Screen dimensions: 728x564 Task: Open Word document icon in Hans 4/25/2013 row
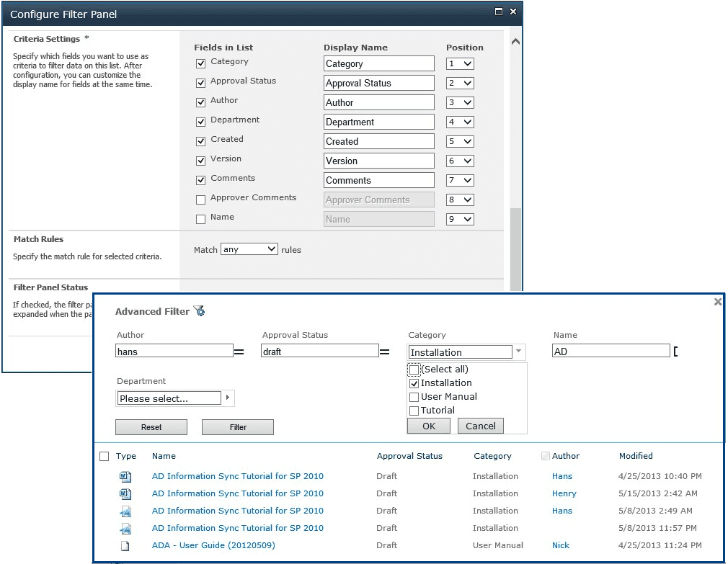pos(125,476)
